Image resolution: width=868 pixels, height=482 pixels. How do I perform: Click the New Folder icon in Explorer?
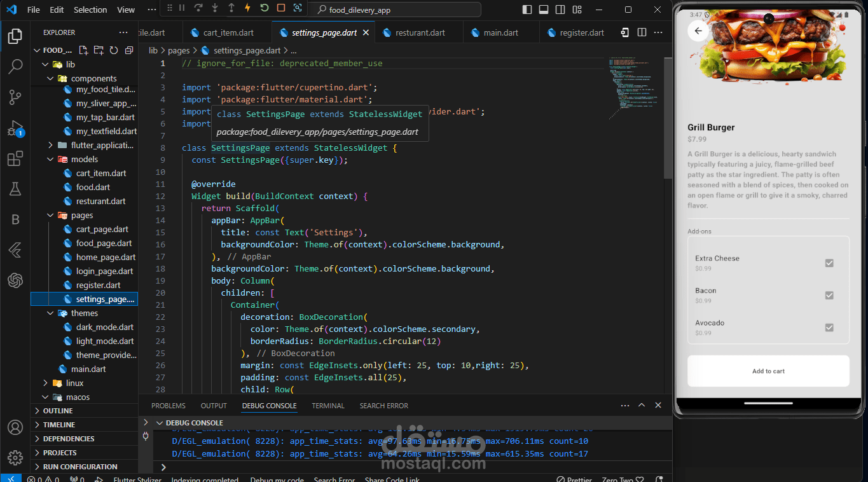[99, 50]
